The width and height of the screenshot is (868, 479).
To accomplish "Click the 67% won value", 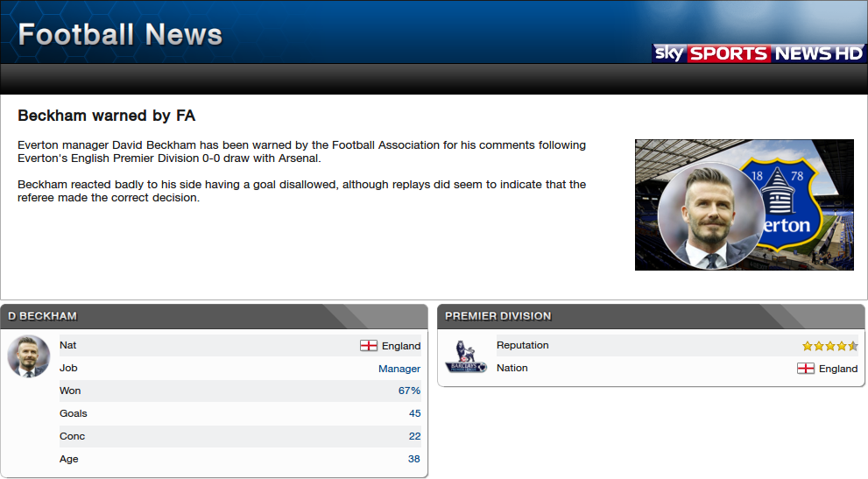I will point(409,391).
